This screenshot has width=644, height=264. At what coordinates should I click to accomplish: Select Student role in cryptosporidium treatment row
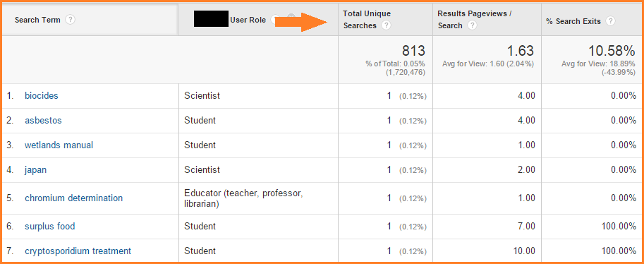coord(200,251)
